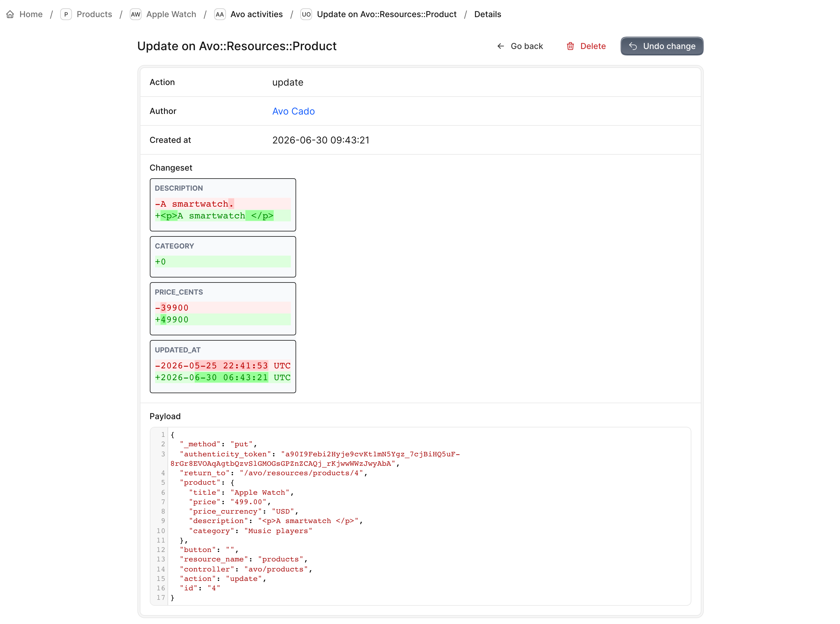This screenshot has width=840, height=624.
Task: Click the trash can icon of Delete
Action: (x=570, y=46)
